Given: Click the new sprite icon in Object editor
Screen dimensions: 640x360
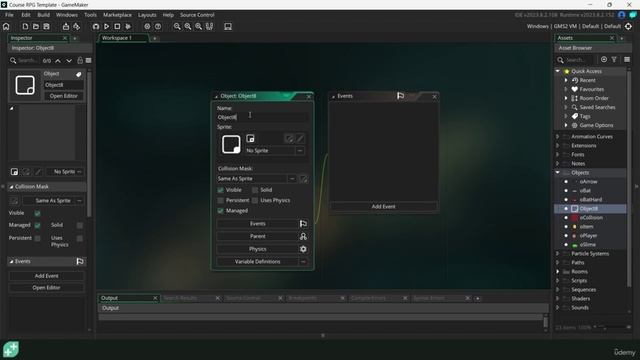Looking at the screenshot, I should click(250, 139).
